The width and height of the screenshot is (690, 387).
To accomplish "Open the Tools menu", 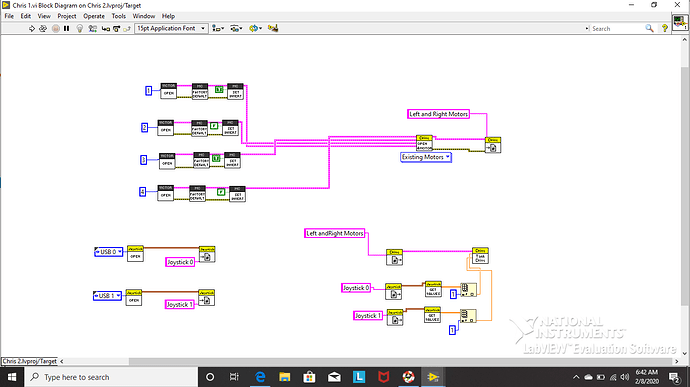I will pos(118,16).
